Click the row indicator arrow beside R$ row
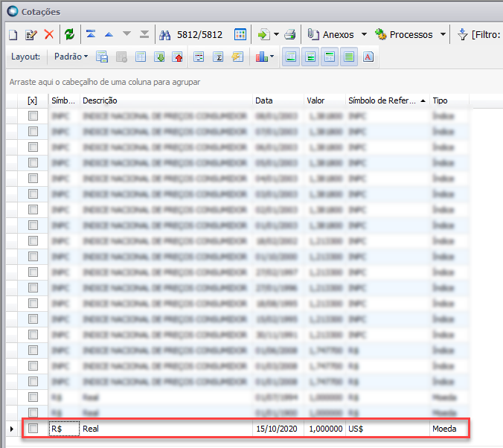Viewport: 503px width, 448px height. 12,429
